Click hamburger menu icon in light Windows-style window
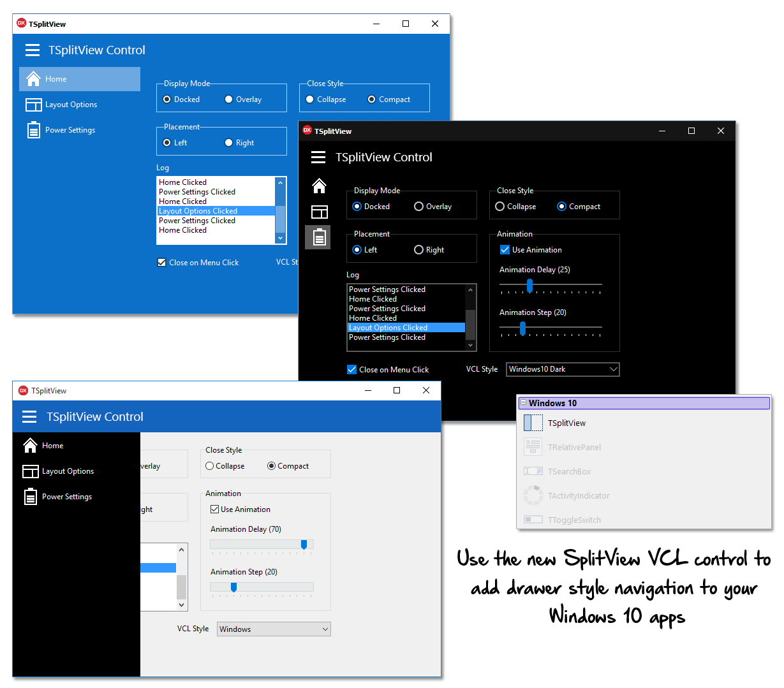 coord(29,417)
